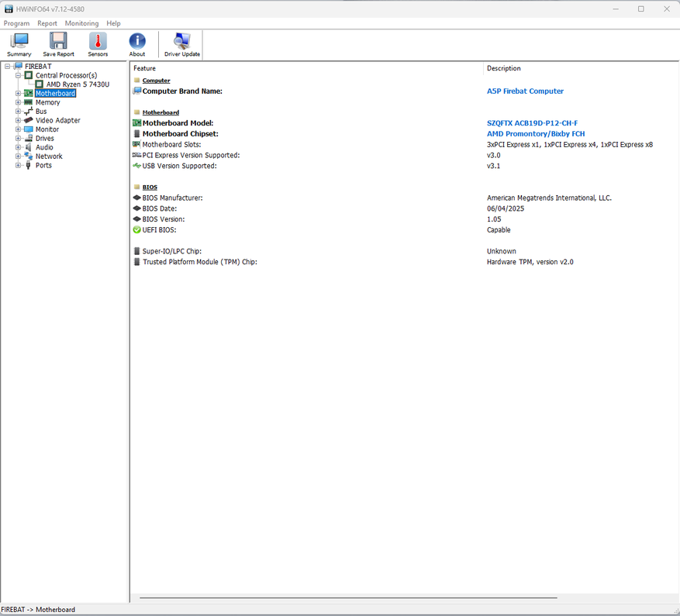The image size is (680, 616).
Task: Open the Help menu
Action: pos(113,23)
